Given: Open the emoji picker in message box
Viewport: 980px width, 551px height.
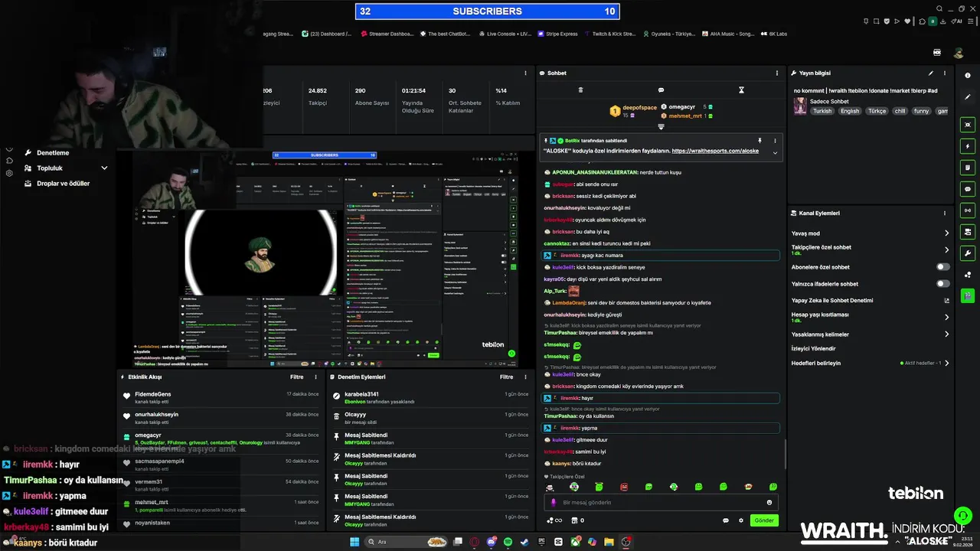Looking at the screenshot, I should (769, 503).
